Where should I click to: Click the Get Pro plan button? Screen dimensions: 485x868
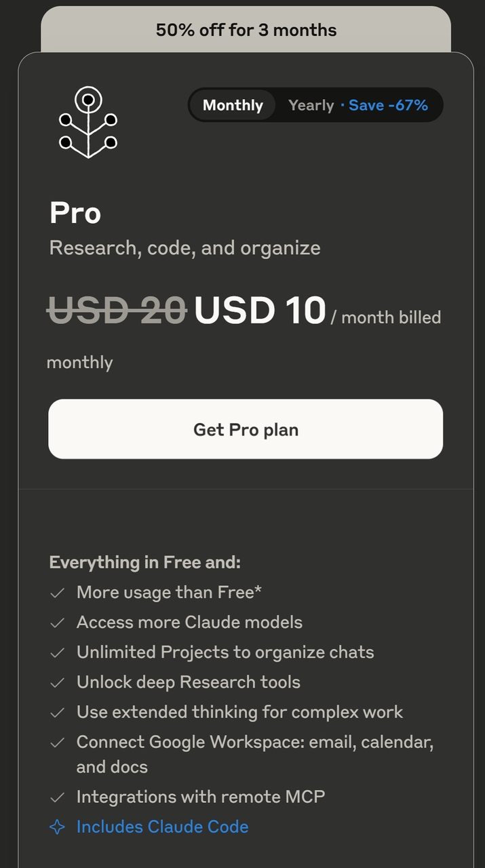click(x=246, y=429)
